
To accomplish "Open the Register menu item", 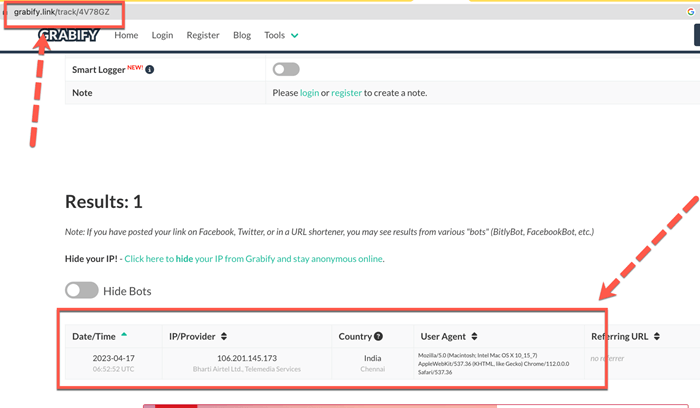I will pos(203,35).
